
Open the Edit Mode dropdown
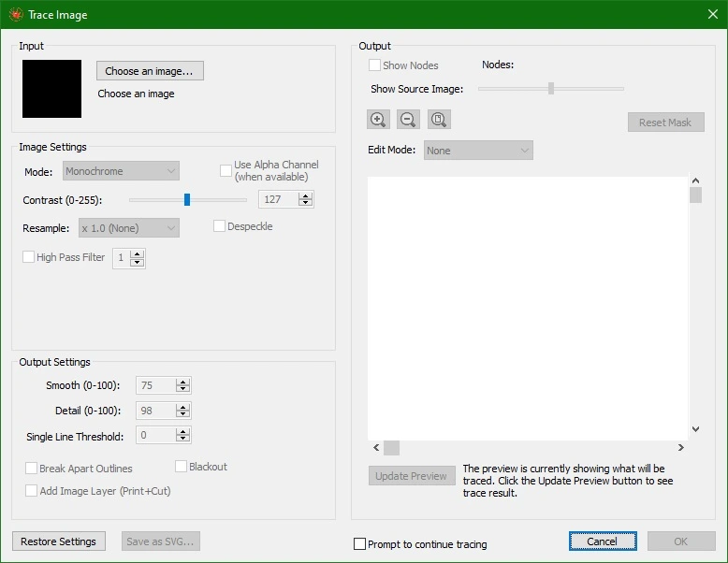pyautogui.click(x=478, y=151)
